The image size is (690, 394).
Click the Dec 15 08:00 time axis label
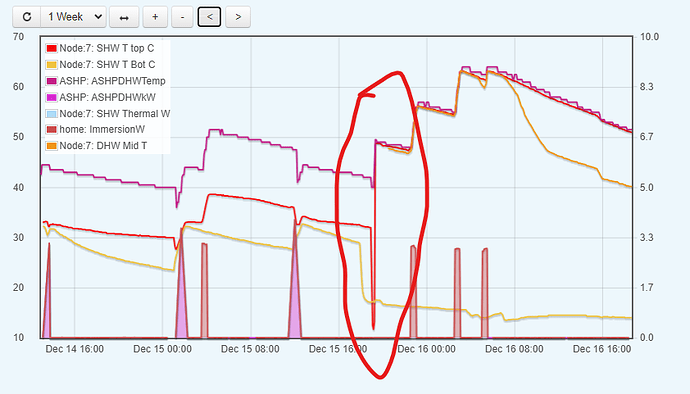click(250, 349)
